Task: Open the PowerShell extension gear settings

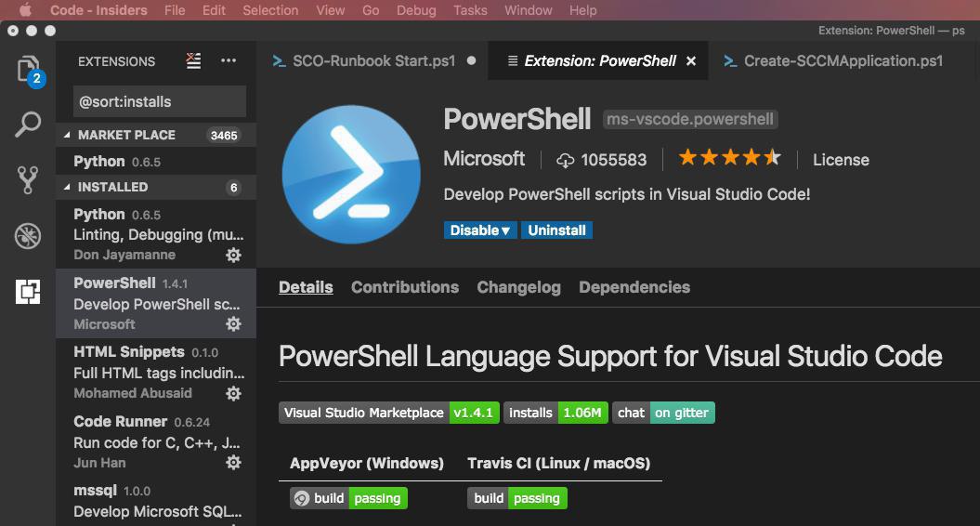Action: click(x=233, y=324)
